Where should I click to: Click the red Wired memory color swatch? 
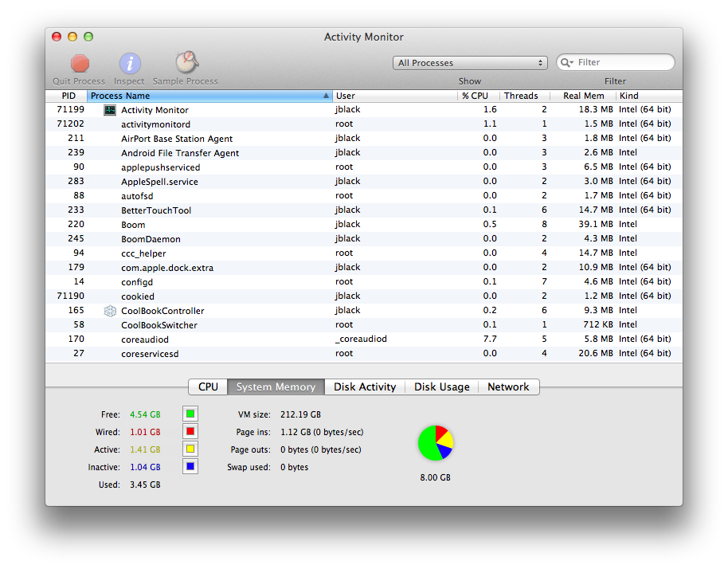click(190, 431)
